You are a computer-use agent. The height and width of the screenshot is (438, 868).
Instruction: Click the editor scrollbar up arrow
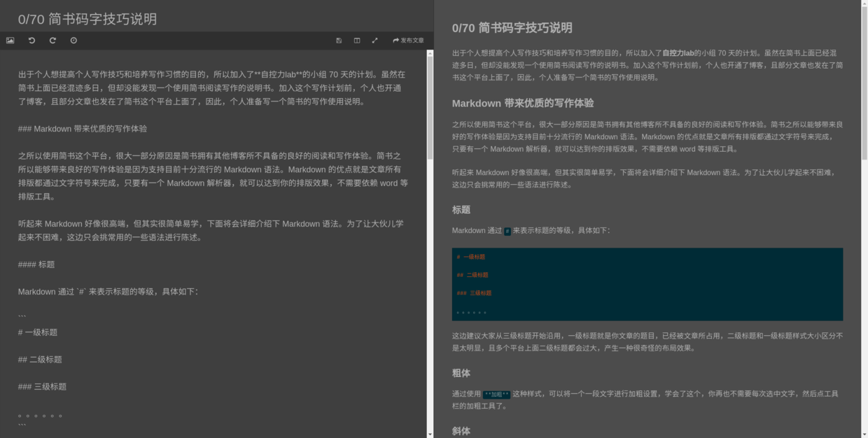click(x=430, y=52)
